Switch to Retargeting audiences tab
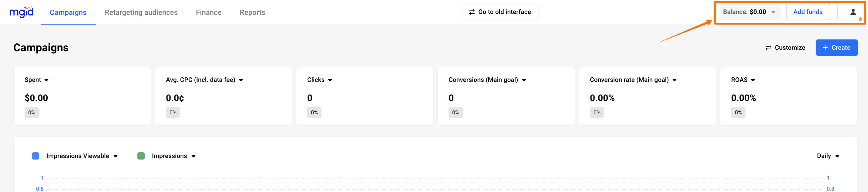 tap(141, 12)
